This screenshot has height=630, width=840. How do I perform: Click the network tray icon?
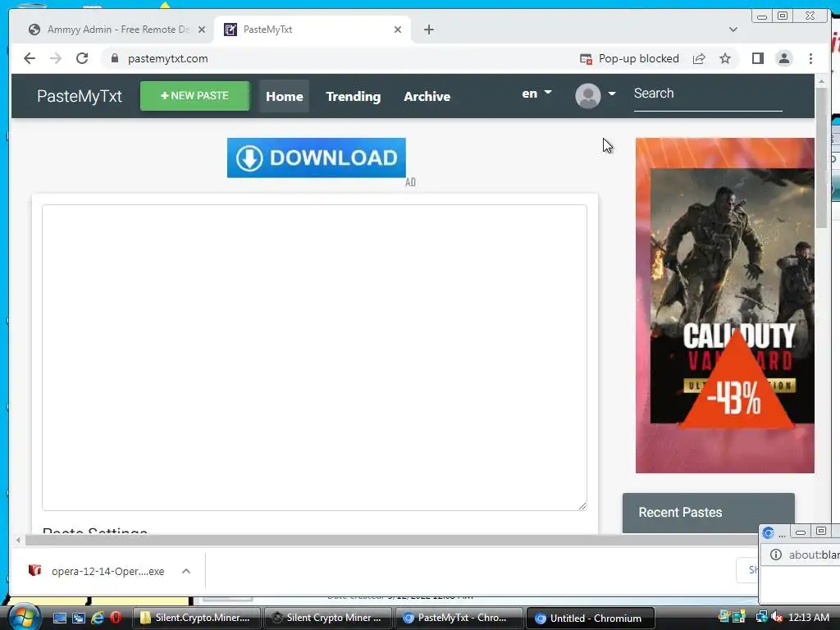pyautogui.click(x=761, y=618)
